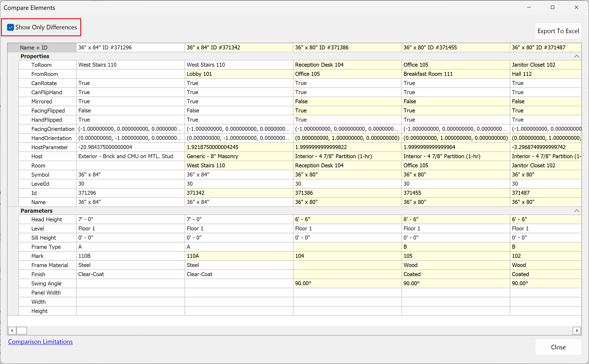Click the CanRotate row label
The height and width of the screenshot is (364, 589).
pos(48,83)
